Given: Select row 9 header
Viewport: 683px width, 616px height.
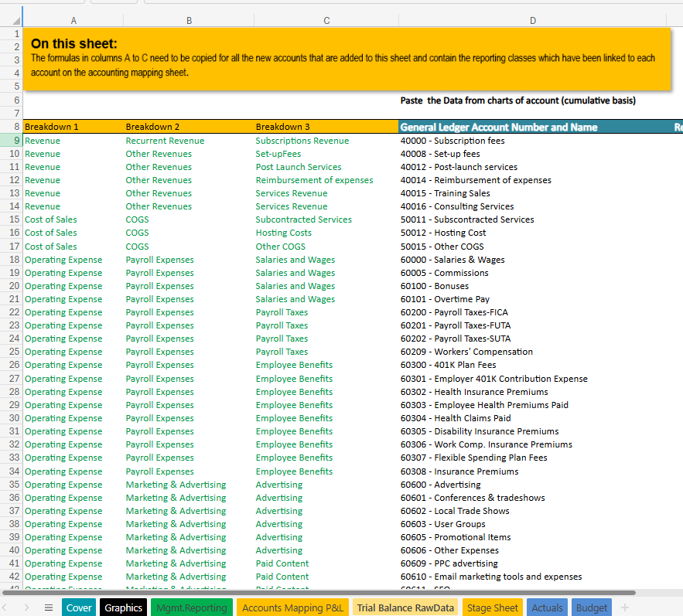Looking at the screenshot, I should [x=12, y=140].
